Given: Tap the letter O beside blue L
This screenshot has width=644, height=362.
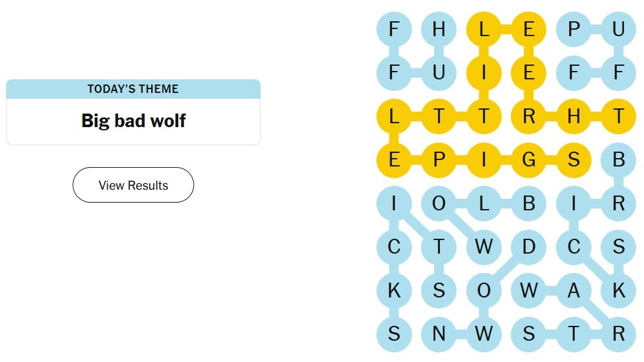Looking at the screenshot, I should click(x=439, y=203).
